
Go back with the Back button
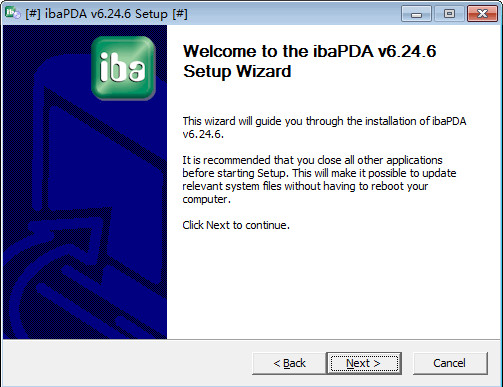pyautogui.click(x=289, y=363)
